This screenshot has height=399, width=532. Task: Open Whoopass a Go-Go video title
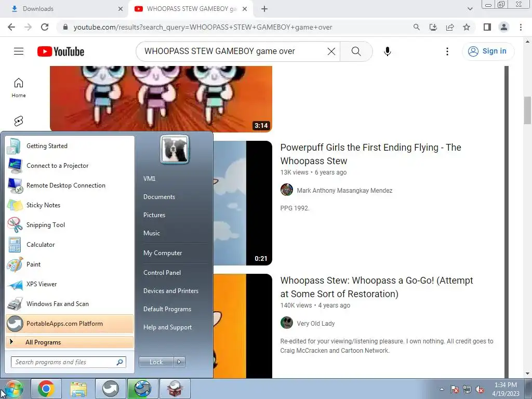click(377, 287)
